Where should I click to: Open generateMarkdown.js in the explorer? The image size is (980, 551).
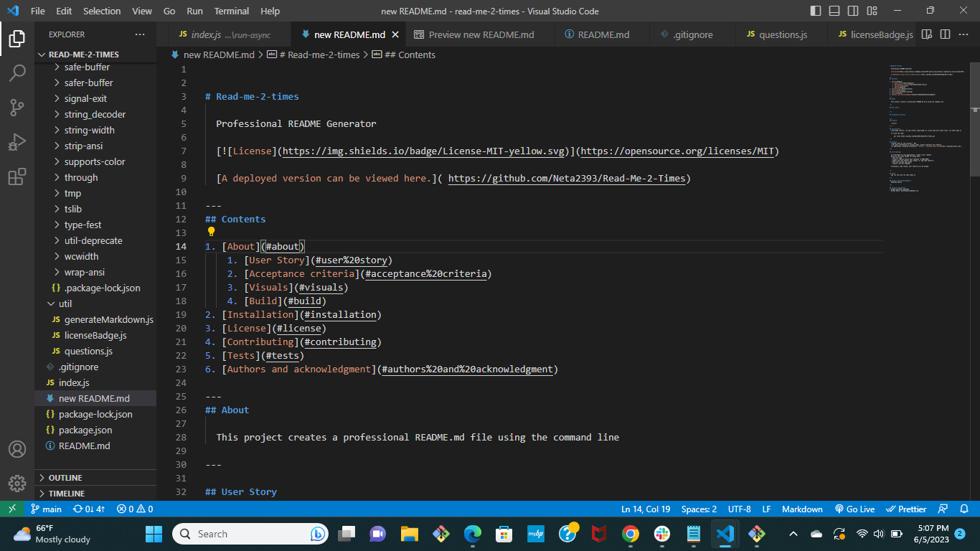coord(95,319)
